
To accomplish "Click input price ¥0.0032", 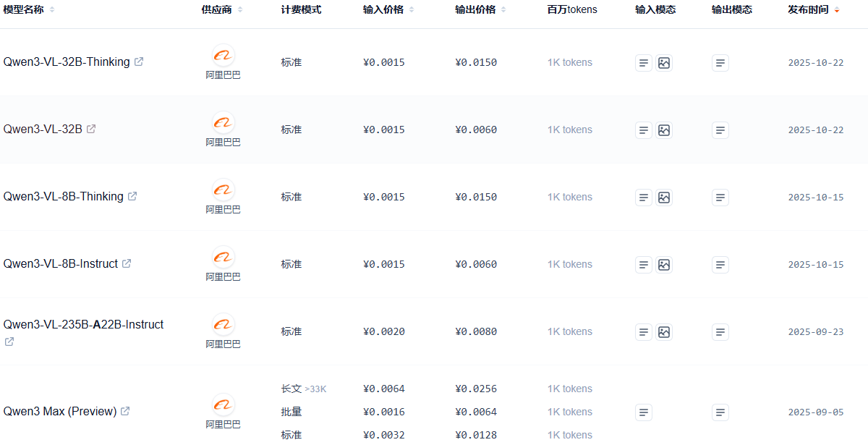I will [x=384, y=435].
